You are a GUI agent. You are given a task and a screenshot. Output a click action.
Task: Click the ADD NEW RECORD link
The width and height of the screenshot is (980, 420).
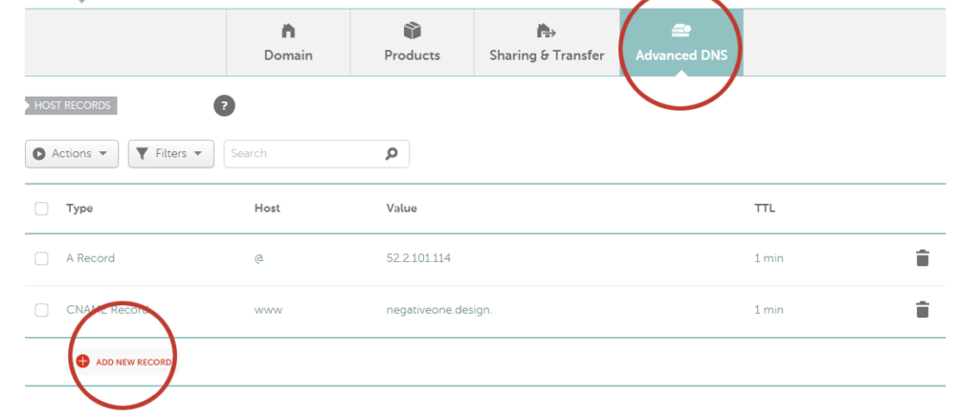(x=133, y=363)
